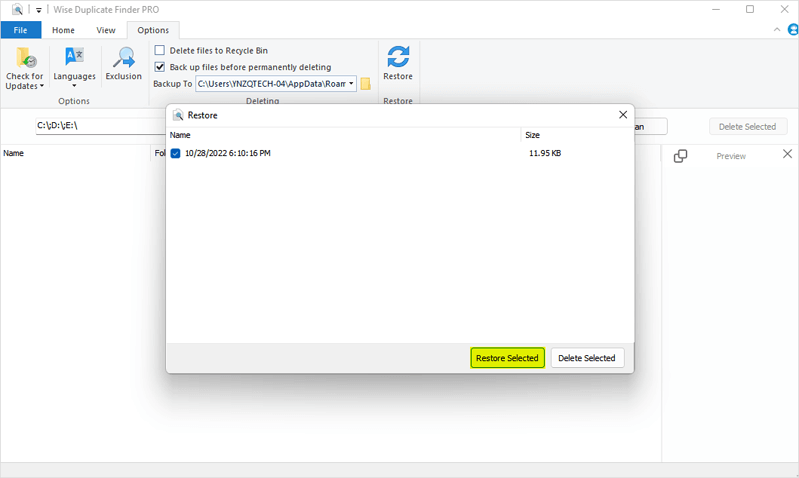Close the Preview panel

tap(787, 154)
